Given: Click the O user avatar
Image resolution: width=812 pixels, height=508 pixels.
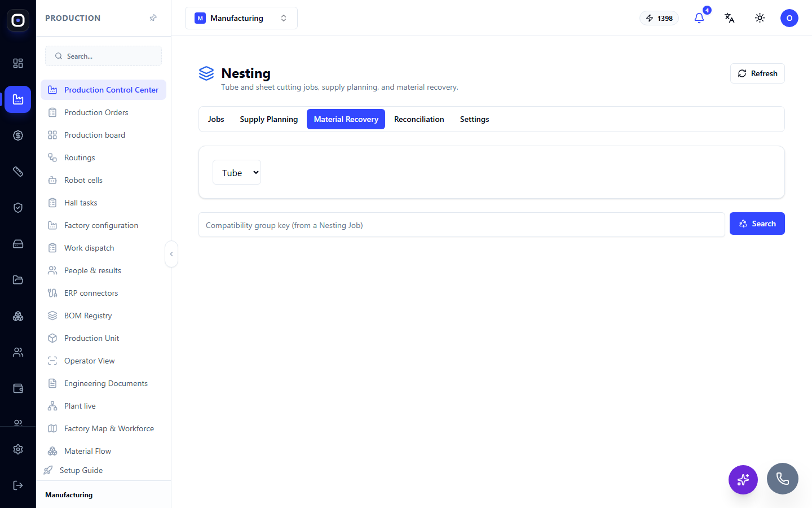Looking at the screenshot, I should (x=789, y=18).
